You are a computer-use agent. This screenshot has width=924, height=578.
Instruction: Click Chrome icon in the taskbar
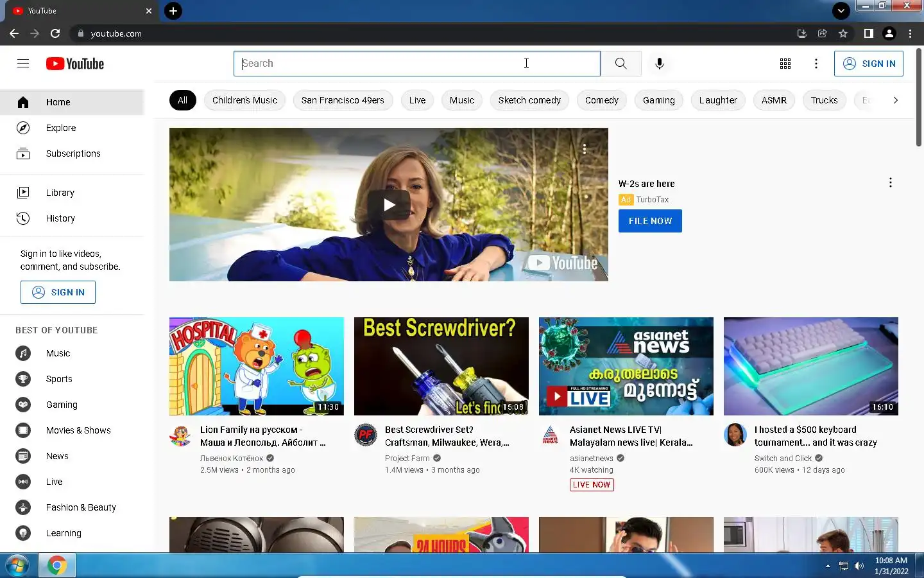coord(57,566)
